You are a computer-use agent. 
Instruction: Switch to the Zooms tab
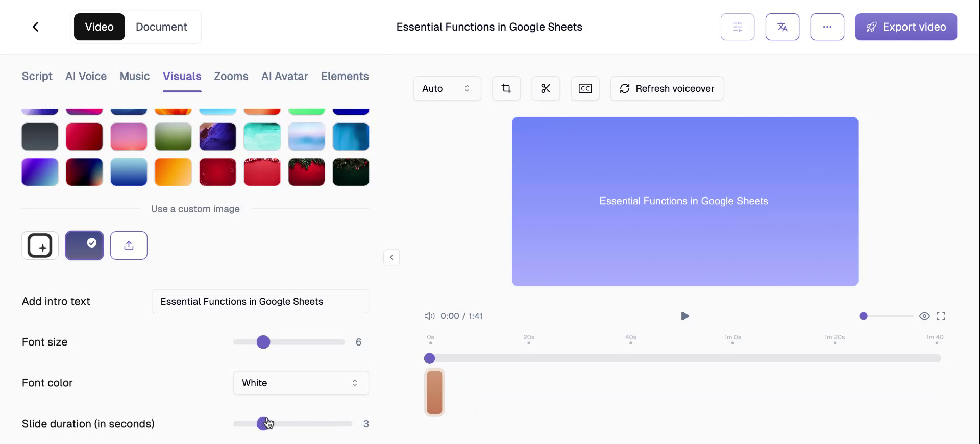click(231, 76)
